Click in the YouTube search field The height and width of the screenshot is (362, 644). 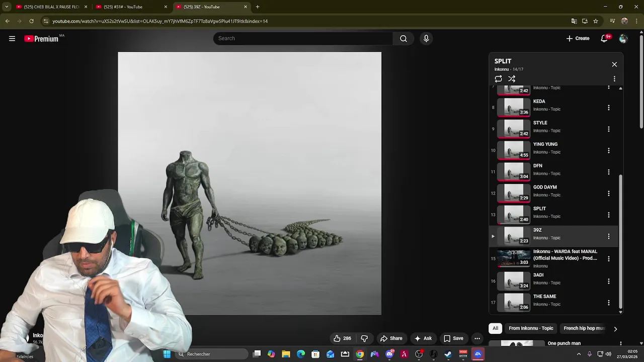(303, 39)
